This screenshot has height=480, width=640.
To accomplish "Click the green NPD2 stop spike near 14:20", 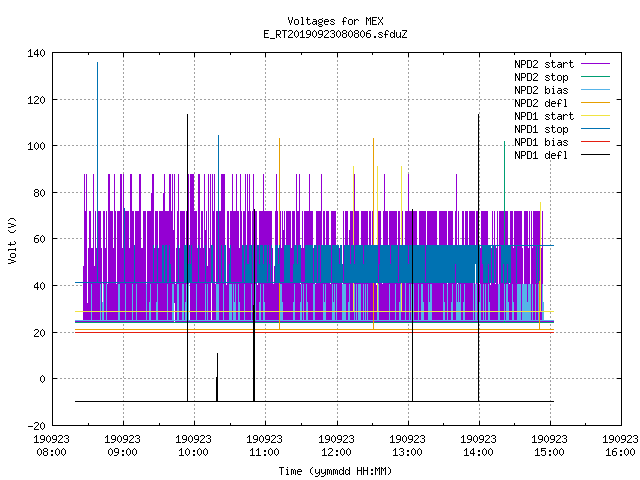I will 504,142.
